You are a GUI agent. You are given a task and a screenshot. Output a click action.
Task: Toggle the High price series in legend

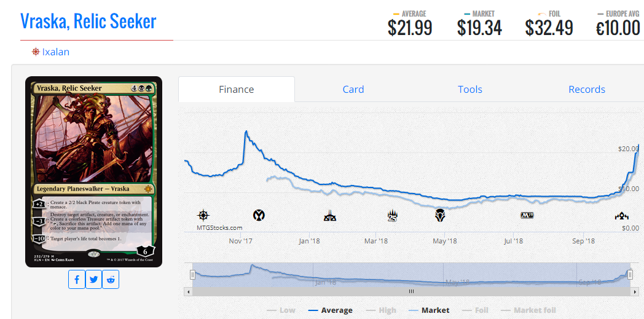[382, 310]
